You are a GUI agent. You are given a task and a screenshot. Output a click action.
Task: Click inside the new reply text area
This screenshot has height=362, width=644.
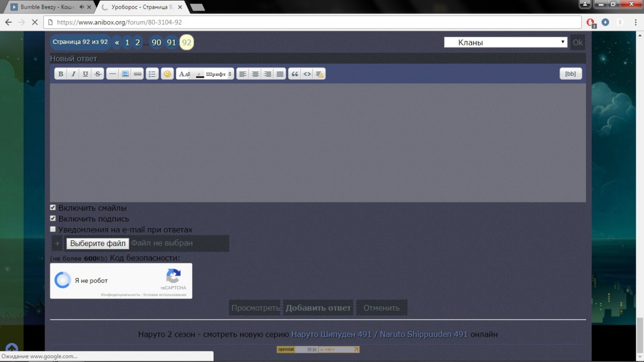click(x=317, y=143)
